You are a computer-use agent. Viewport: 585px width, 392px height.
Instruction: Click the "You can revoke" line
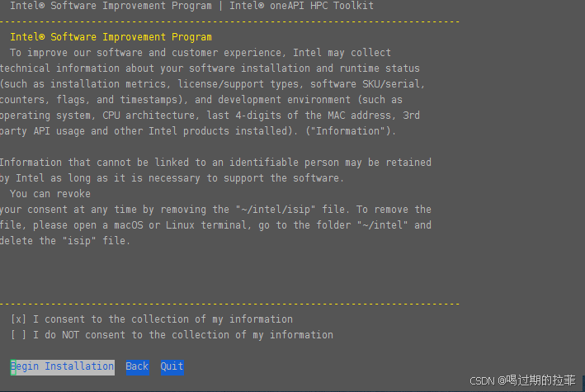pyautogui.click(x=50, y=194)
